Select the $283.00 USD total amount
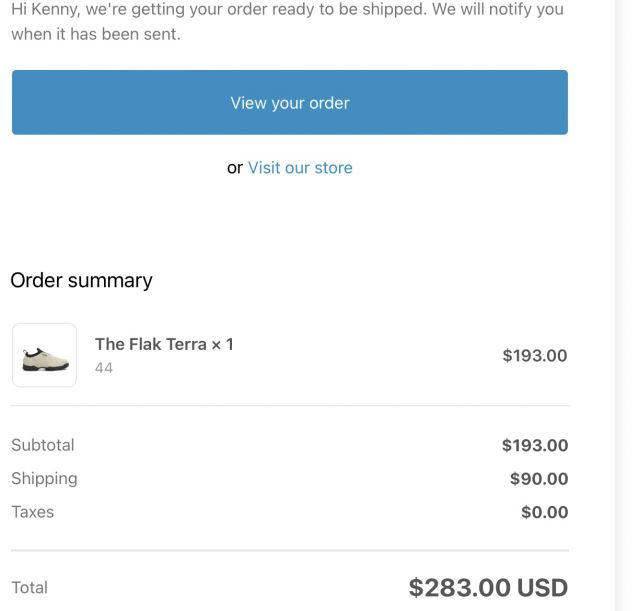 488,588
